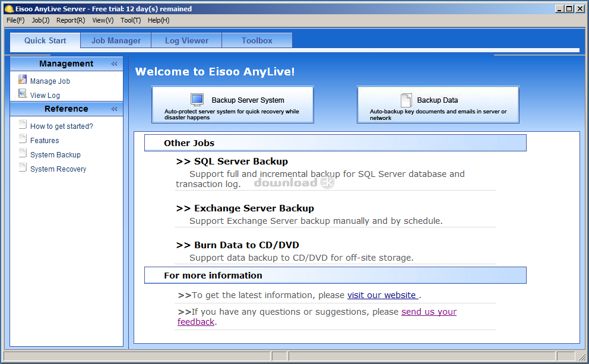589x364 pixels.
Task: Open the Help menu
Action: point(159,20)
